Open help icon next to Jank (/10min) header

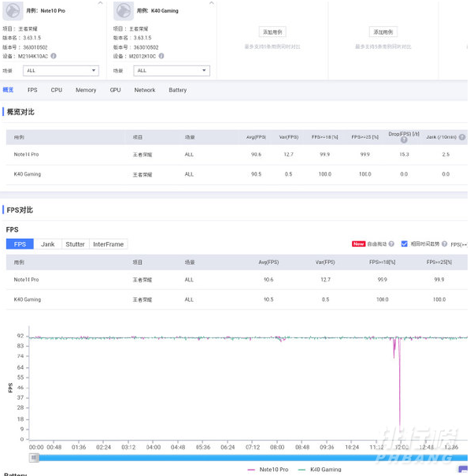point(462,137)
